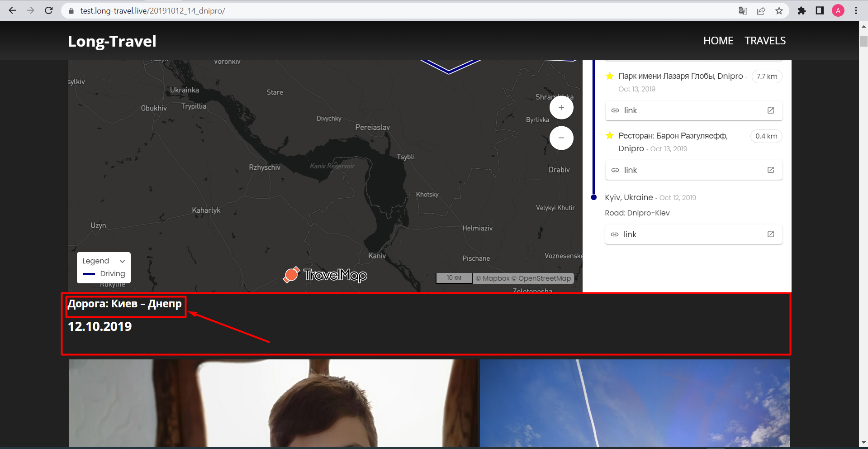Click the chain icon in the Ресторан link row

pos(615,170)
